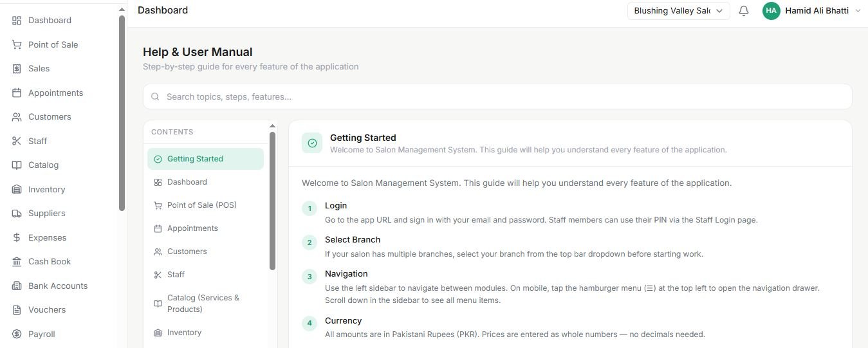The width and height of the screenshot is (868, 348).
Task: Click the Point of Sale cart icon in sidebar
Action: (x=17, y=44)
